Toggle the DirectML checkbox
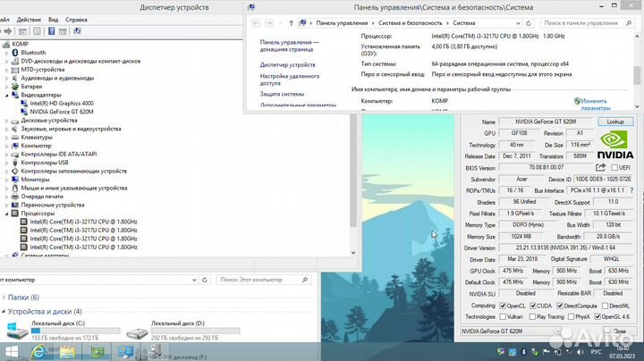Screen dimensions: 644x361 pos(605,306)
